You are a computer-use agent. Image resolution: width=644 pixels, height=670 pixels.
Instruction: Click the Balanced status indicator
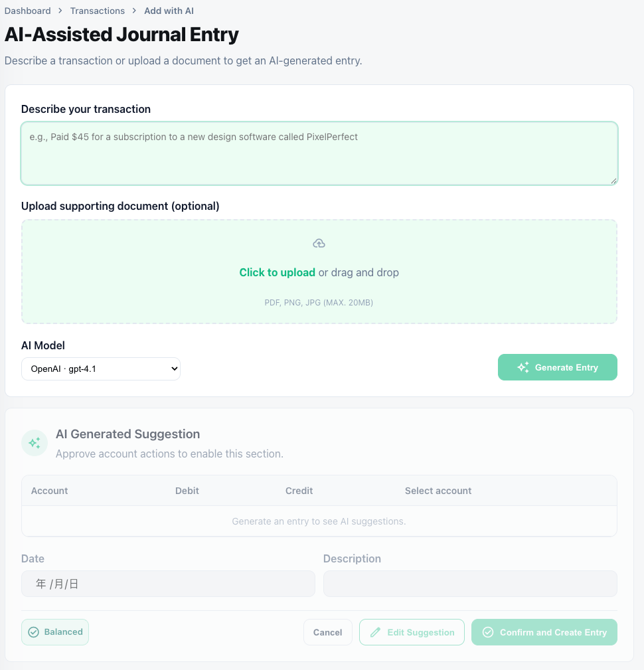point(54,631)
